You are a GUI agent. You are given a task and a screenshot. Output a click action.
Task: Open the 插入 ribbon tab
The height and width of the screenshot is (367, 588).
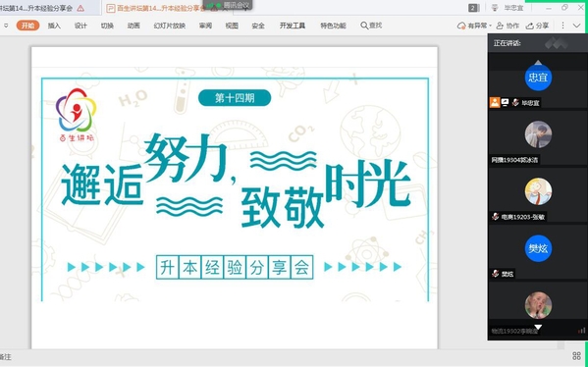tap(54, 26)
